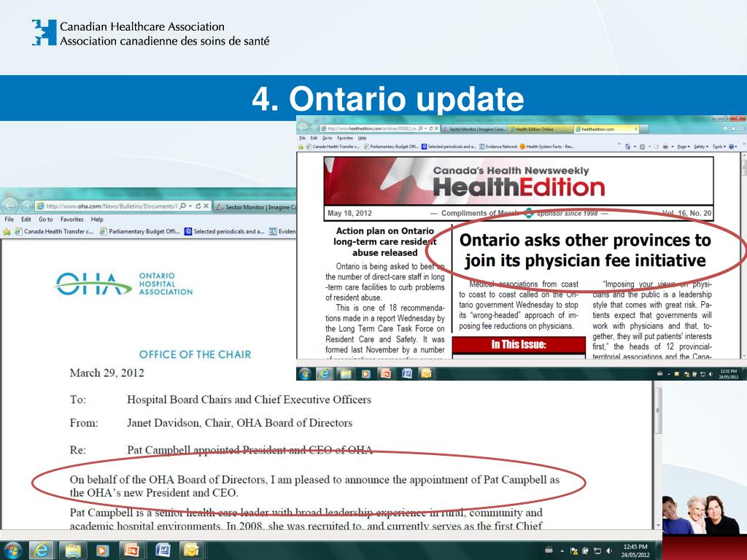
Task: Click the OHA Ontario Hospital Association logo
Action: [x=124, y=284]
